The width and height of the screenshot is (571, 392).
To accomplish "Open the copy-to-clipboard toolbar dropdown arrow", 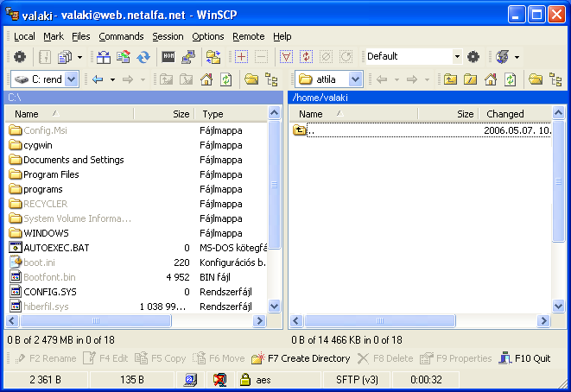I will click(x=79, y=57).
